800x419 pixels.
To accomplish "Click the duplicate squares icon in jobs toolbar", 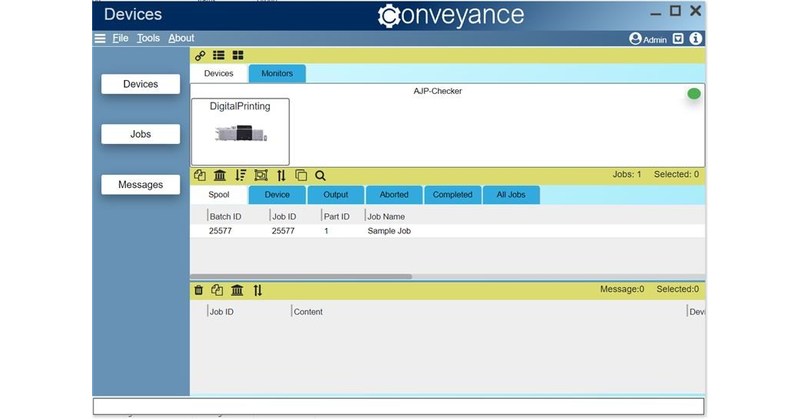I will click(301, 176).
